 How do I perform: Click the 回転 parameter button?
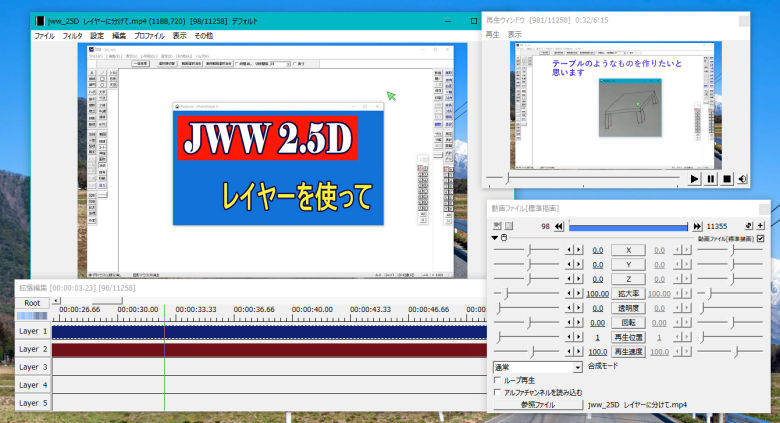pos(628,322)
